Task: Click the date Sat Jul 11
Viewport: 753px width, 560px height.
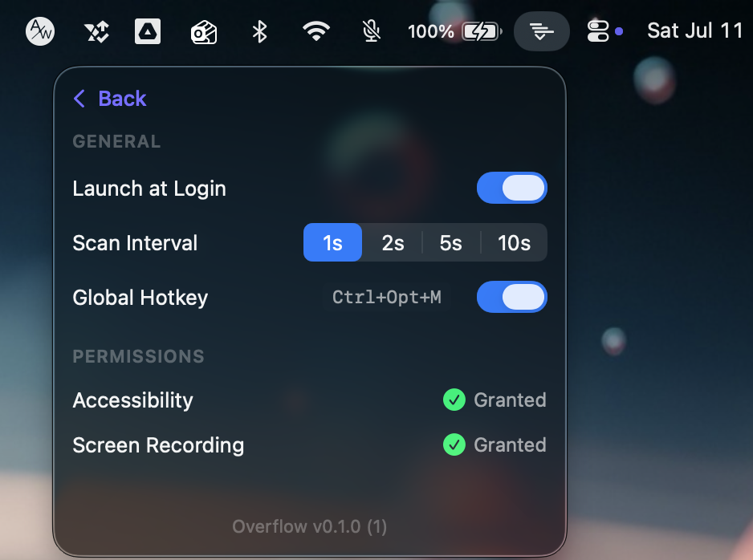Action: [695, 30]
